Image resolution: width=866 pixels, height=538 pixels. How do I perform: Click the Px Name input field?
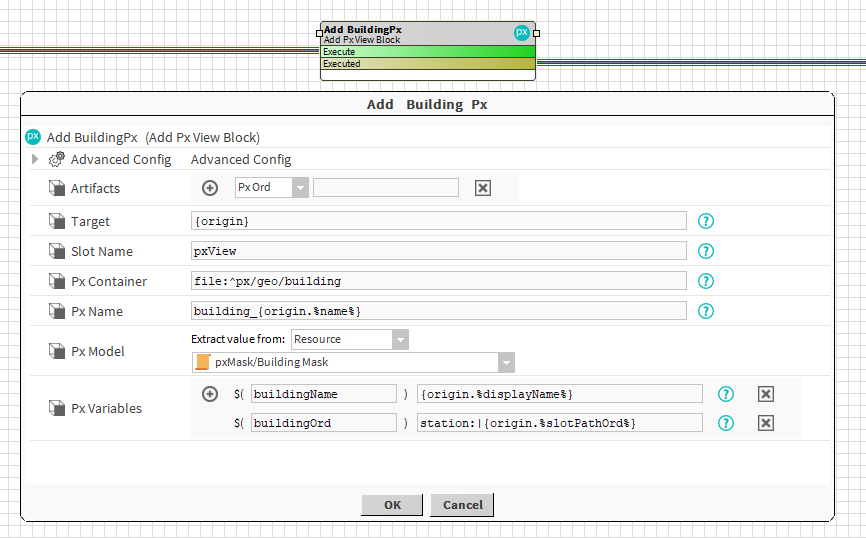point(438,311)
